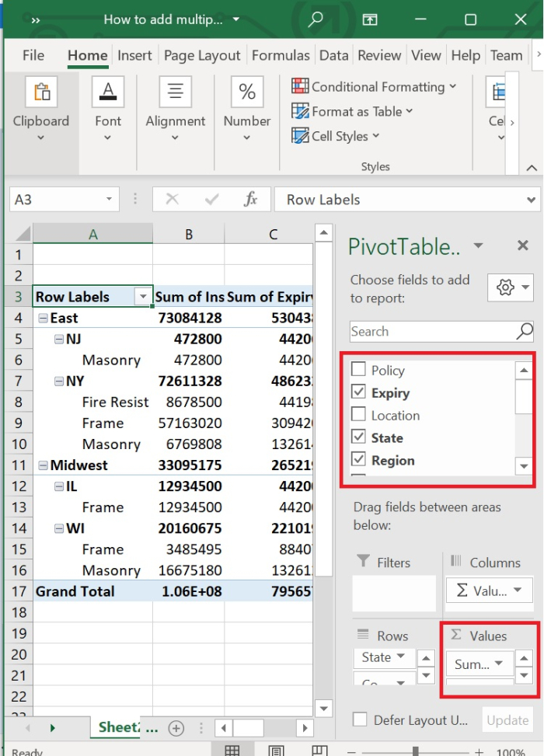Screen dimensions: 544x756
Task: Click the Insert Function fx icon
Action: 250,200
